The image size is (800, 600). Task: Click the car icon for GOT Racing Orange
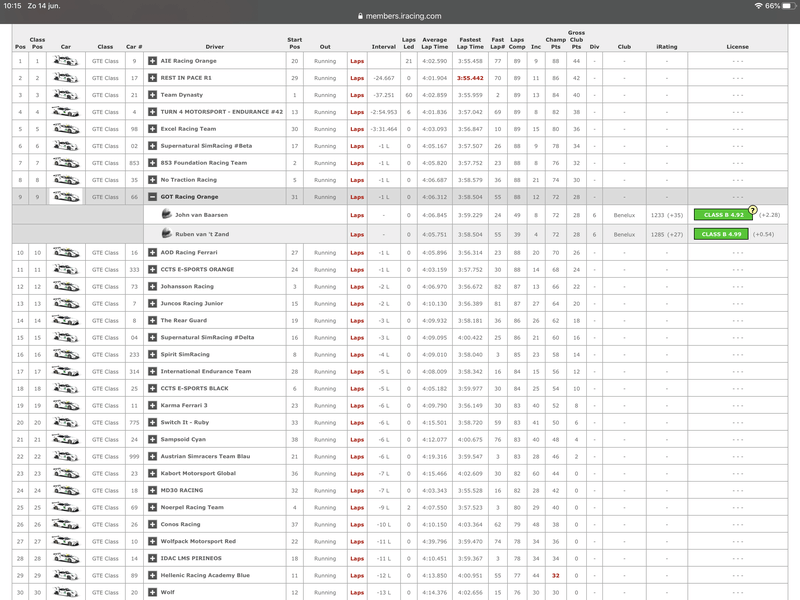coord(66,197)
